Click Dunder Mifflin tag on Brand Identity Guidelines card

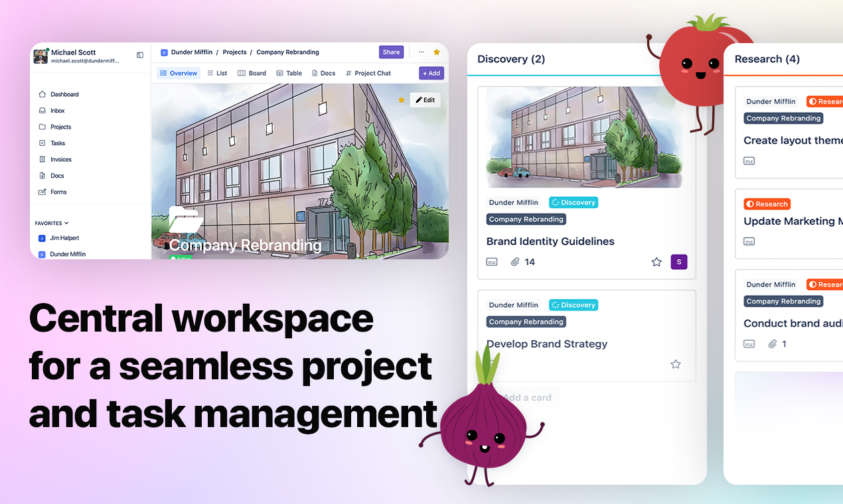(x=514, y=202)
